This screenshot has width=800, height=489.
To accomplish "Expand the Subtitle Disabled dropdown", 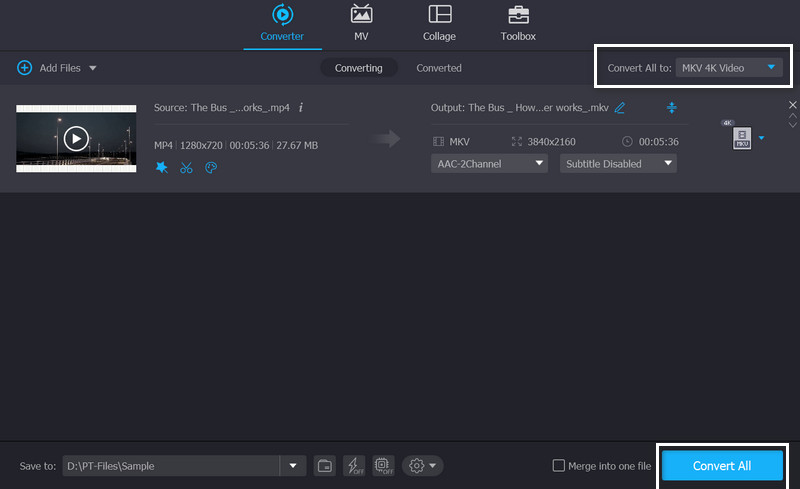I will tap(617, 163).
